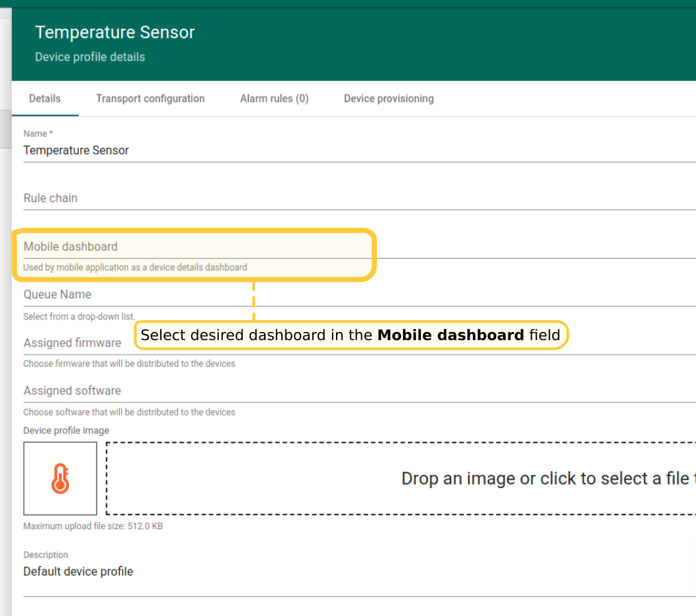Click the Device profile details subtitle
The width and height of the screenshot is (696, 616).
[x=90, y=57]
